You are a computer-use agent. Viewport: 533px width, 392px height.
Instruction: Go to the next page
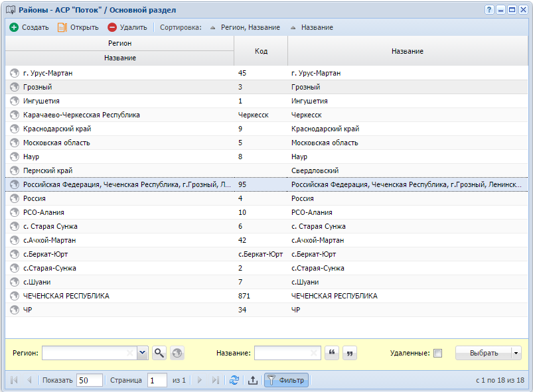click(x=200, y=380)
